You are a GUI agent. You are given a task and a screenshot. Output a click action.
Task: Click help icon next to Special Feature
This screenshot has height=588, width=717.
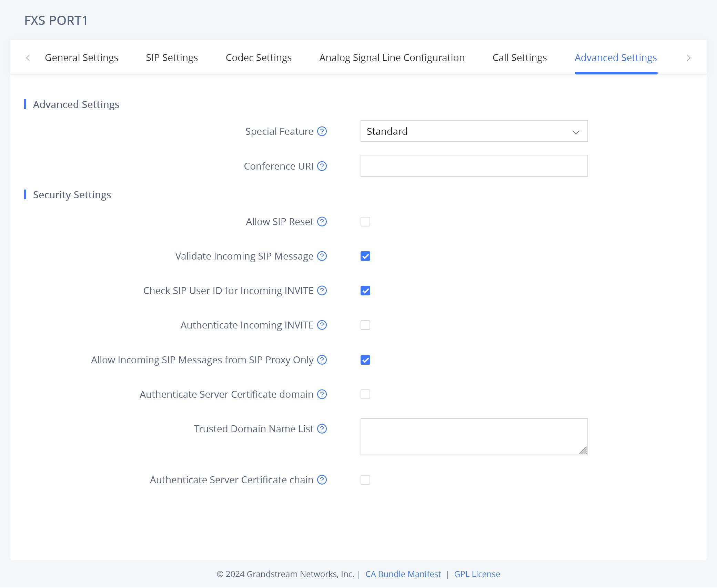pyautogui.click(x=322, y=131)
